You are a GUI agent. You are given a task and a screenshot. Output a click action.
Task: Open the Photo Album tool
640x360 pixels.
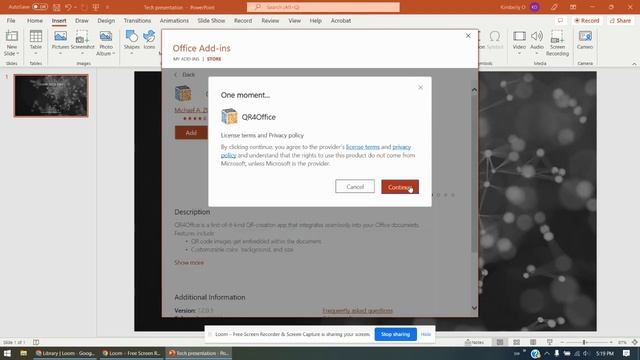click(106, 37)
